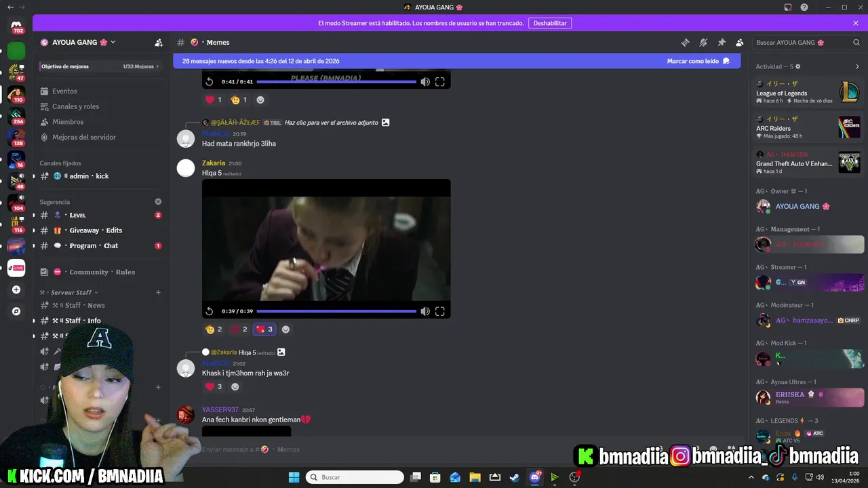The height and width of the screenshot is (488, 868).
Task: Open Grand Theft Auto V activity card
Action: click(x=808, y=163)
